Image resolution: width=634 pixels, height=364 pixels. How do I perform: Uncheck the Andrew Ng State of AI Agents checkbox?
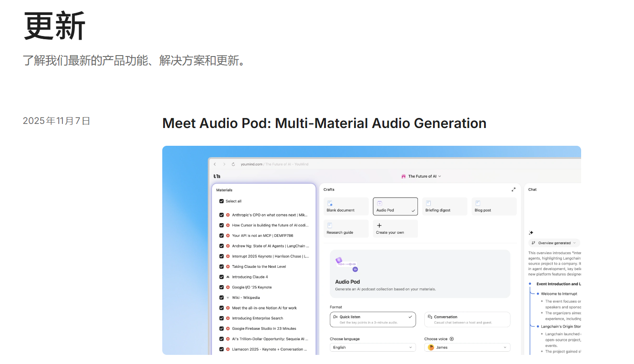coord(222,246)
